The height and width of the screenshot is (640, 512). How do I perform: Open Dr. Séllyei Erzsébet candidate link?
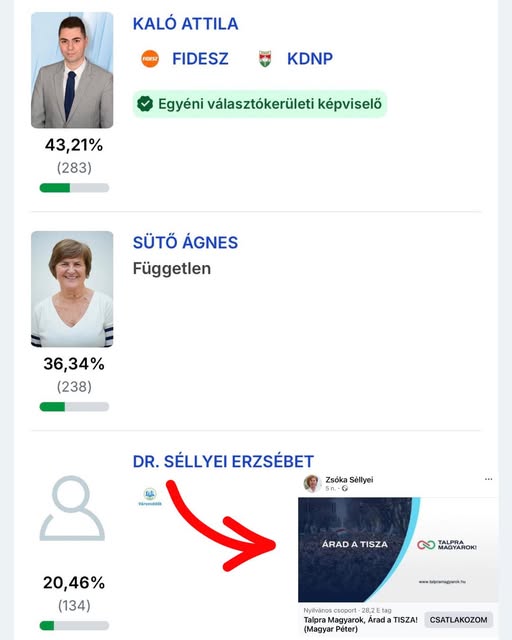click(223, 462)
